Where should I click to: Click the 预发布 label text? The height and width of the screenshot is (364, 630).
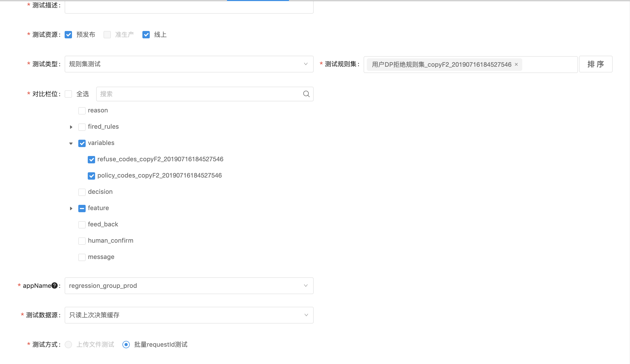[86, 35]
